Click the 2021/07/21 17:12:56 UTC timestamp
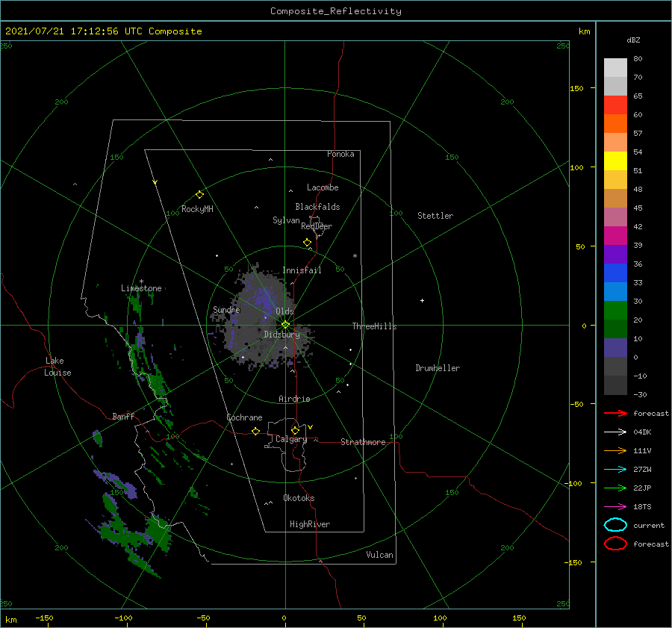Screen dimensions: 672x628 [x=73, y=31]
